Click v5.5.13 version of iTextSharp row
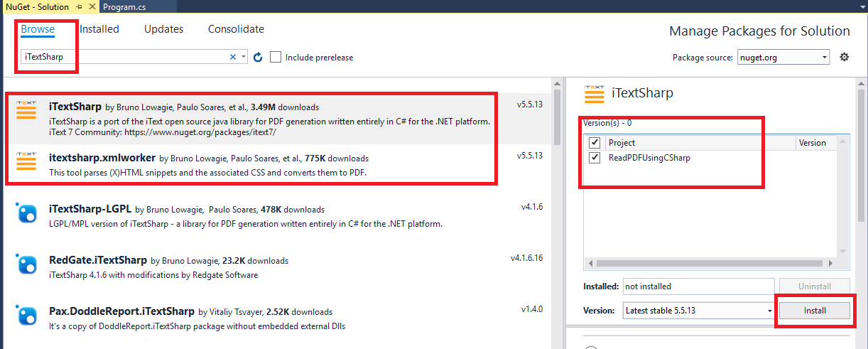The image size is (868, 349). [530, 104]
